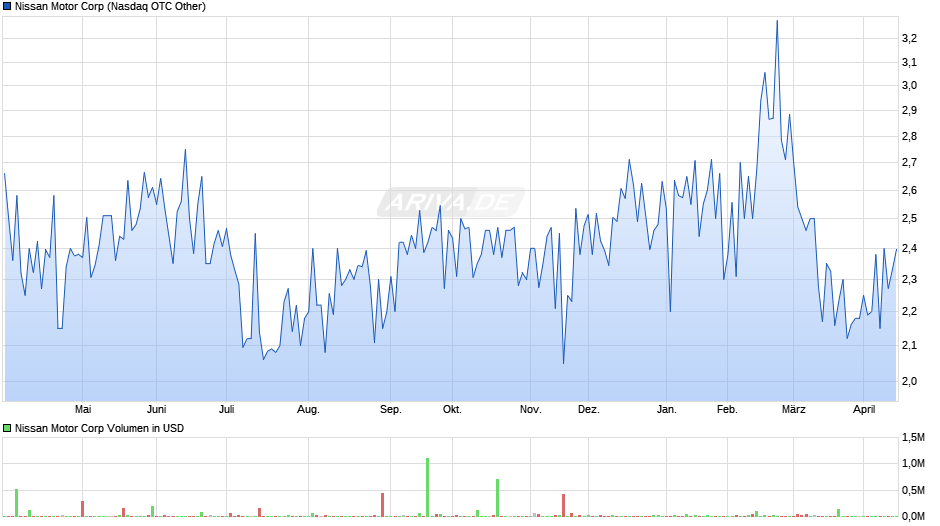
Task: Click the 'Mai' month label on axis
Action: (x=83, y=409)
